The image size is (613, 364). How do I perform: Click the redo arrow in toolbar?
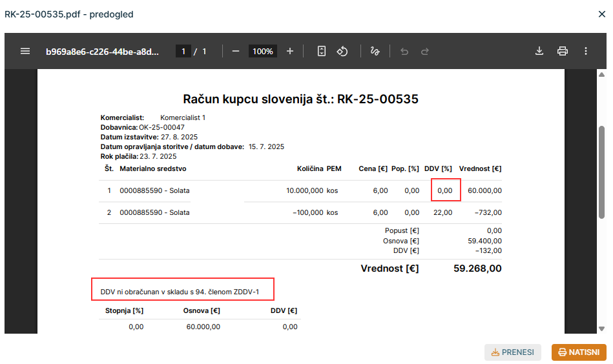pos(425,51)
